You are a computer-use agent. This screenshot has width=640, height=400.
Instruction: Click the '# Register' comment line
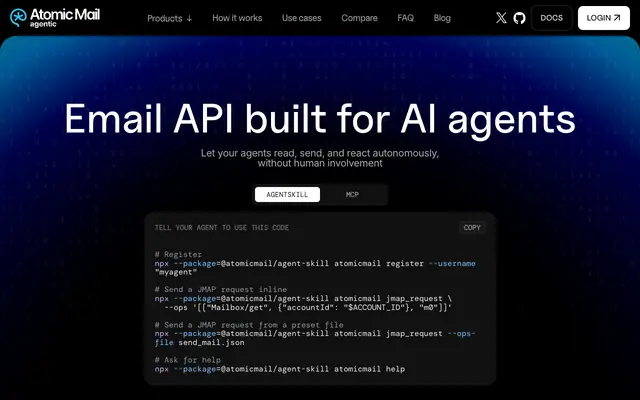coord(178,254)
